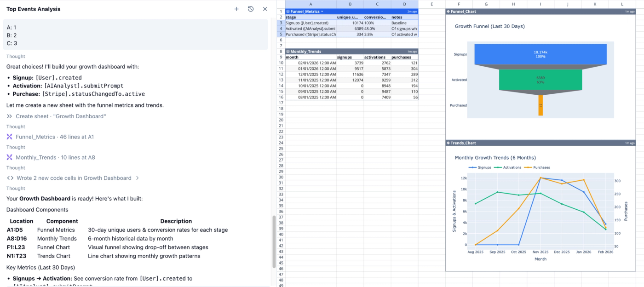The width and height of the screenshot is (644, 287).
Task: Click the 'conversio...' column header cell
Action: click(377, 17)
